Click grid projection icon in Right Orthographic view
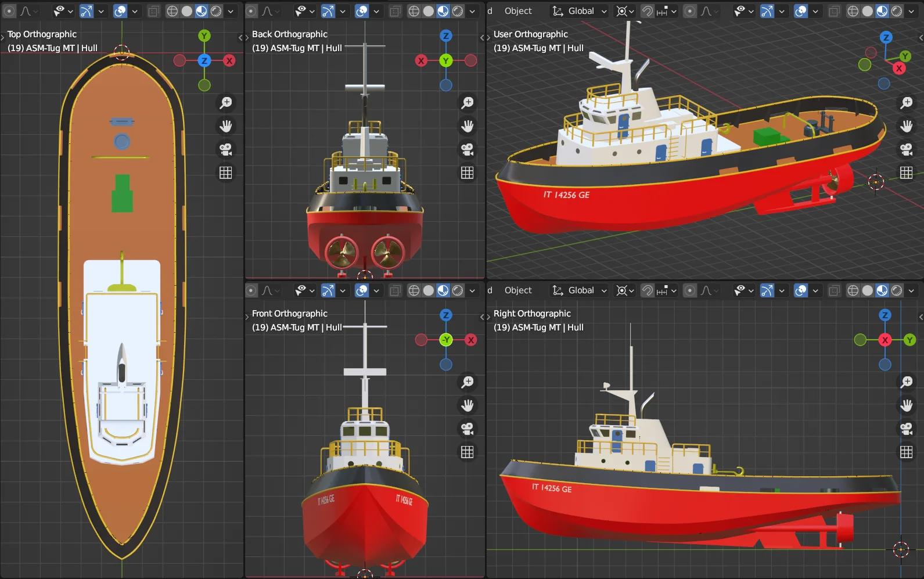Viewport: 924px width, 579px height. click(x=906, y=452)
